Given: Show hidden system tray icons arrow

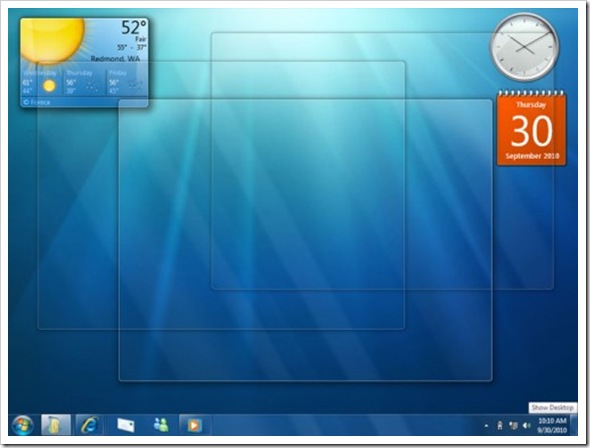Looking at the screenshot, I should point(486,426).
